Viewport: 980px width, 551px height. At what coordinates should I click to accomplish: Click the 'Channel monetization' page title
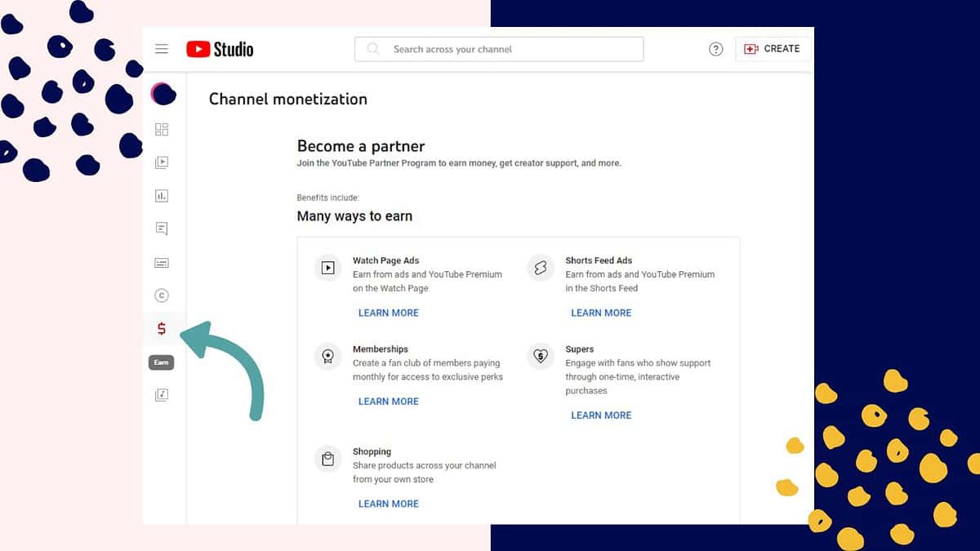pos(288,100)
